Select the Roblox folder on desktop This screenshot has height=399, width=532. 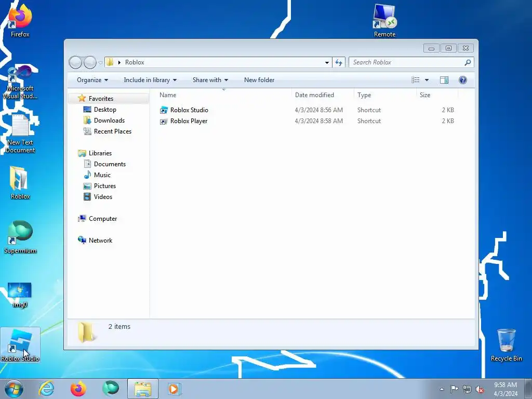[20, 183]
